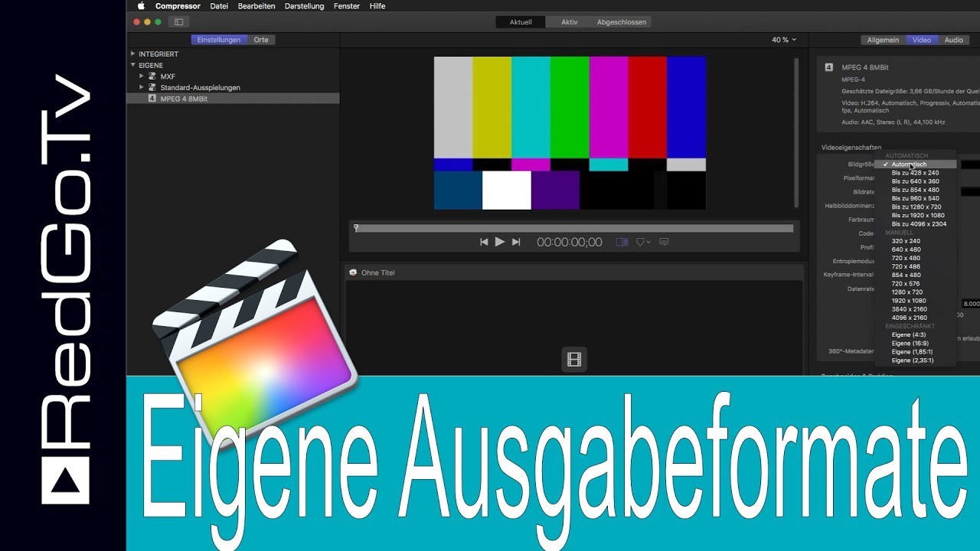Image resolution: width=980 pixels, height=551 pixels.
Task: Click the MPEG-4 badge icon in inspector header
Action: 828,67
